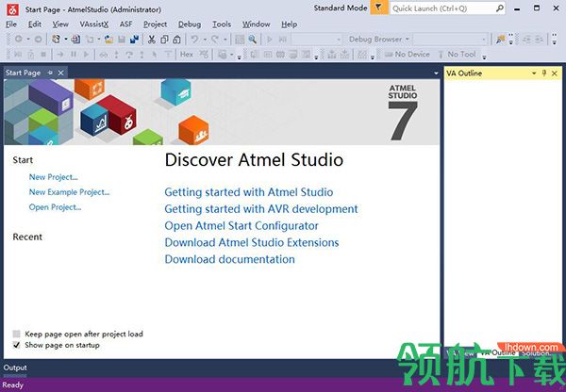Expand the Undo history dropdown arrow
Image resolution: width=566 pixels, height=392 pixels.
[x=205, y=39]
